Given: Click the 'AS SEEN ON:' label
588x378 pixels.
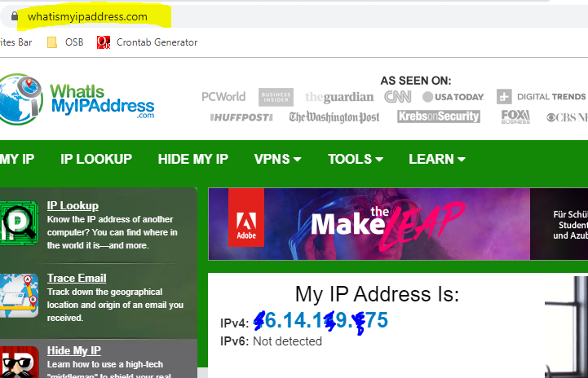Looking at the screenshot, I should point(415,81).
